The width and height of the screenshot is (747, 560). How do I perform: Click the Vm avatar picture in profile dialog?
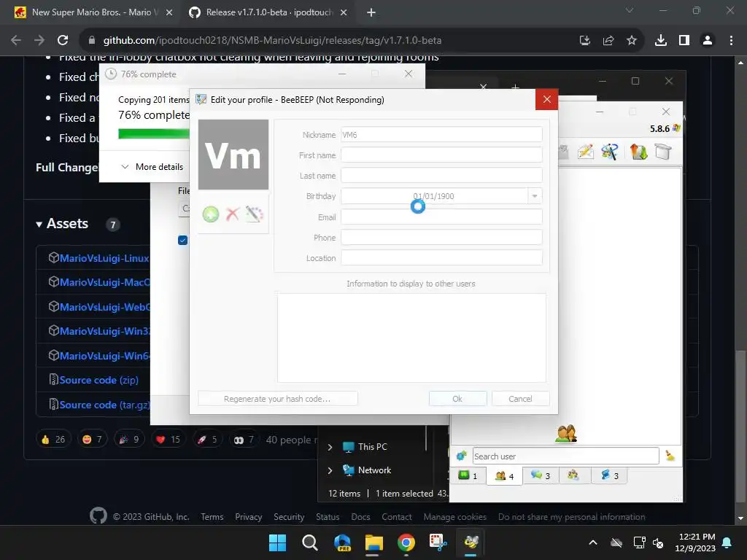point(233,155)
